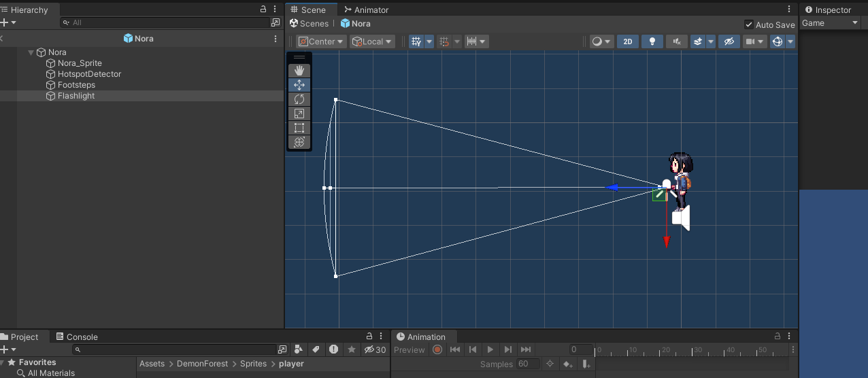Select the Scale tool
Image resolution: width=868 pixels, height=378 pixels.
tap(299, 114)
